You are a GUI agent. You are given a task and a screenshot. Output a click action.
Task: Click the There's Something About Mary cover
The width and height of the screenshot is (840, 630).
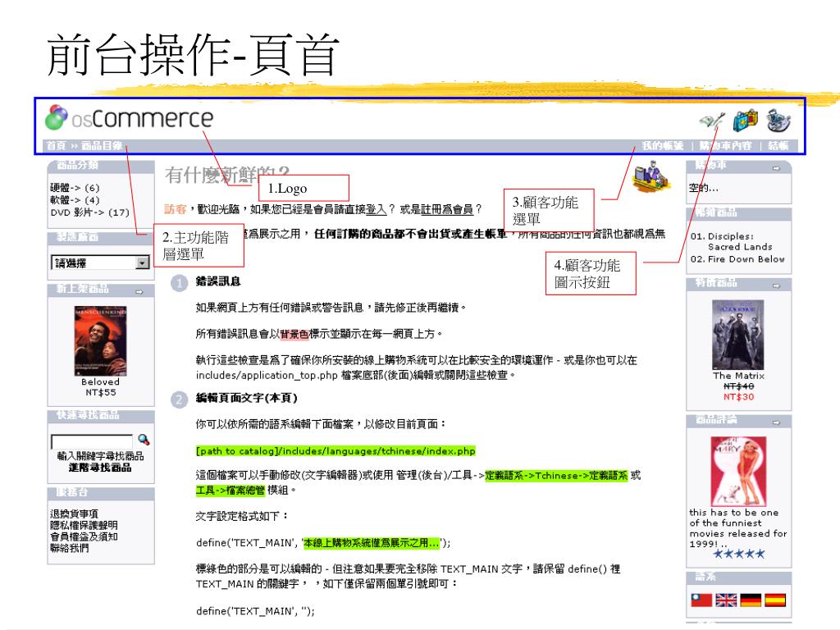[738, 472]
